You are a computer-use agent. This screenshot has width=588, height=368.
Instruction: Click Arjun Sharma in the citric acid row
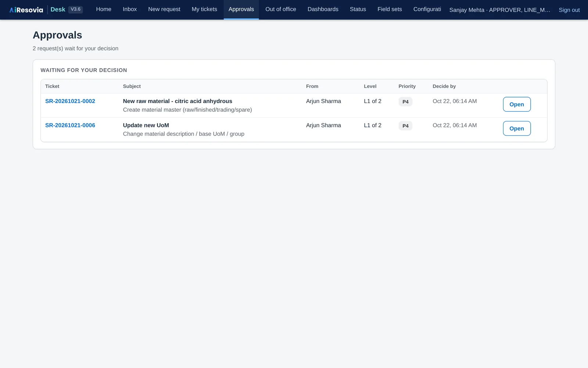pyautogui.click(x=323, y=101)
